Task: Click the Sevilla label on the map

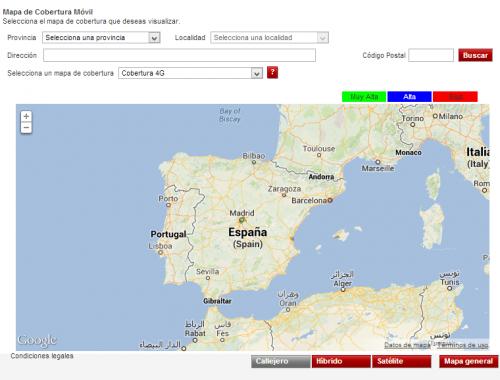Action: [207, 271]
